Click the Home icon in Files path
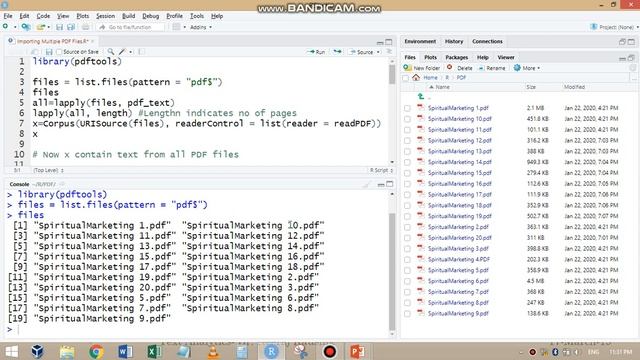Image resolution: width=640 pixels, height=360 pixels. [416, 77]
